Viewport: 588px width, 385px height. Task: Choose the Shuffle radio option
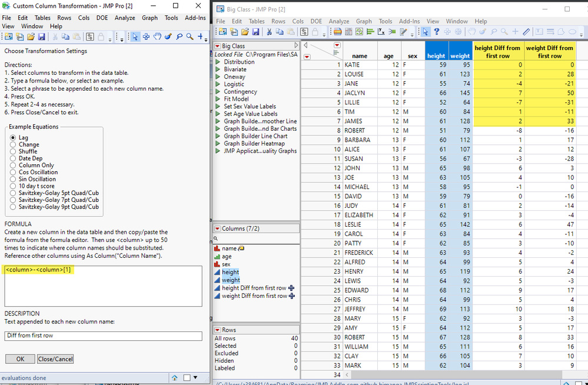coord(14,152)
